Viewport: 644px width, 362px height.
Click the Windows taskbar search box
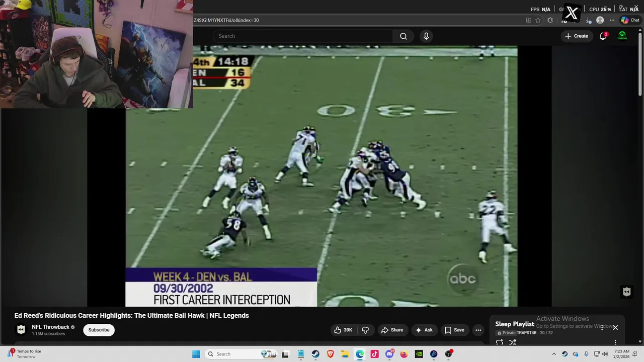pos(241,354)
